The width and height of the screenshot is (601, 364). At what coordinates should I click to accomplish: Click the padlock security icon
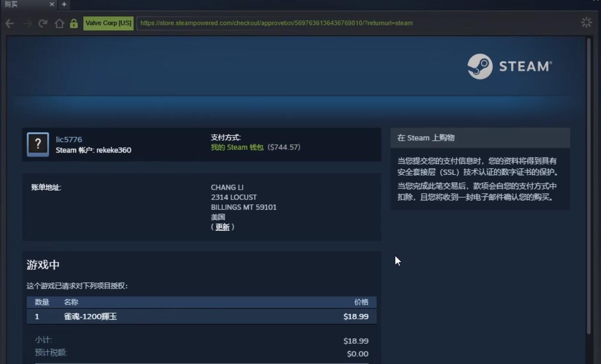pos(74,23)
